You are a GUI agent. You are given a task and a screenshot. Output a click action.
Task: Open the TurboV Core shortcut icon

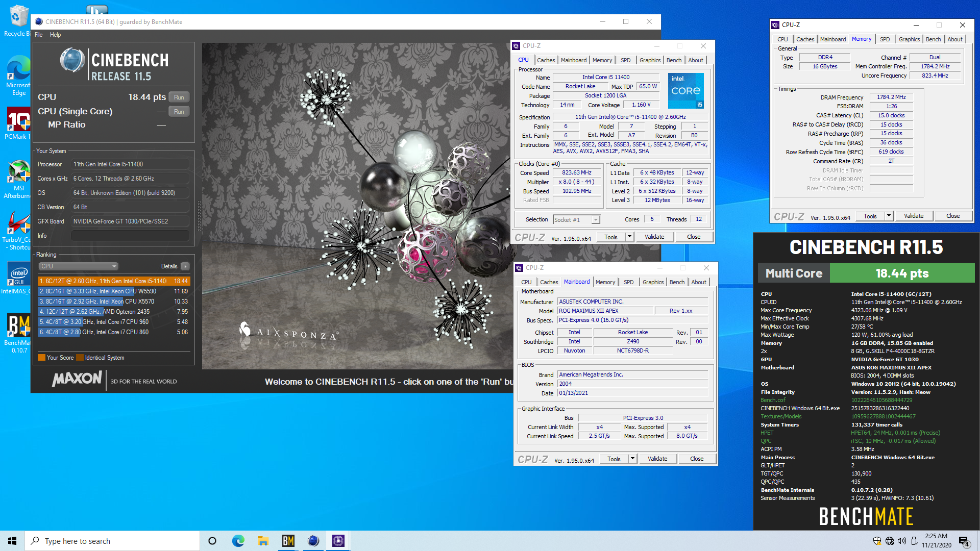click(x=18, y=231)
